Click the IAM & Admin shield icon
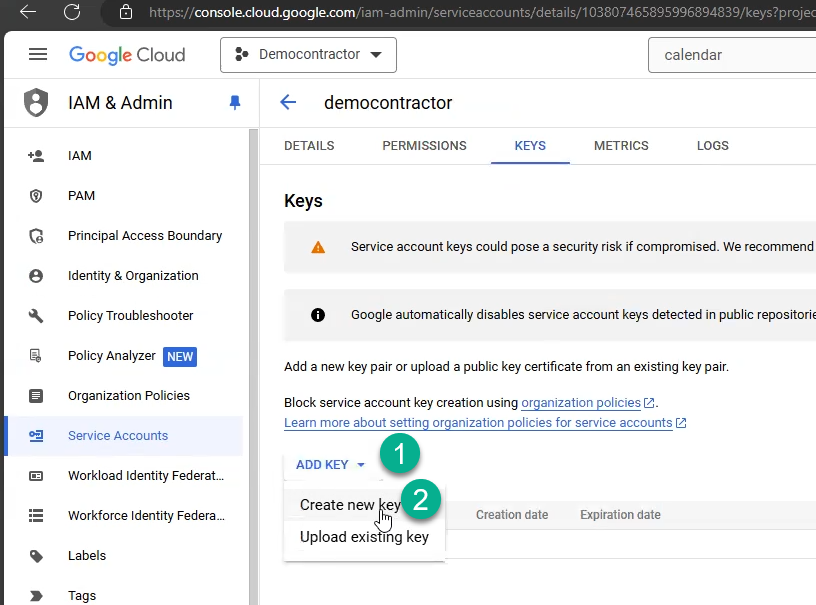Image resolution: width=816 pixels, height=605 pixels. 36,102
